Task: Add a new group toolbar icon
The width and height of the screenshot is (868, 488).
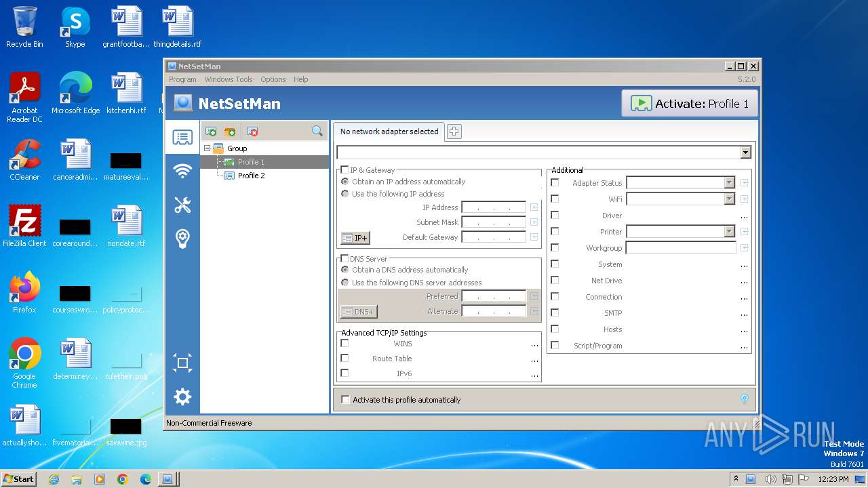Action: 230,131
